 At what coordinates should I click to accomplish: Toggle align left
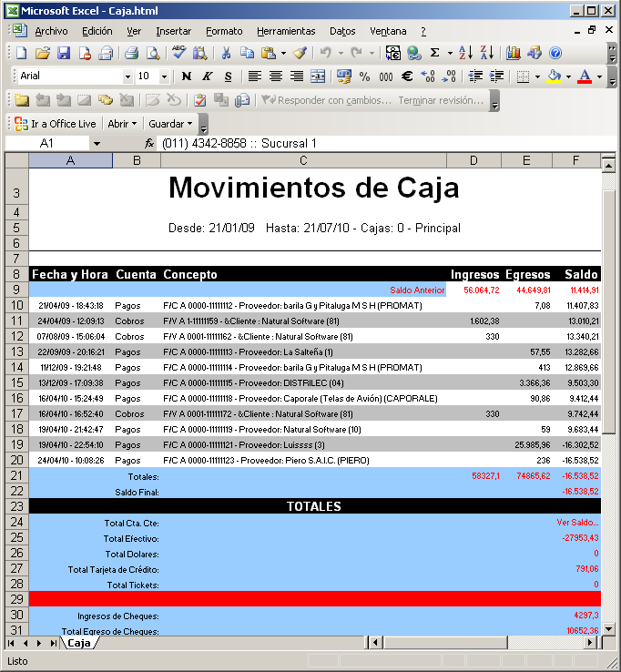pos(255,76)
